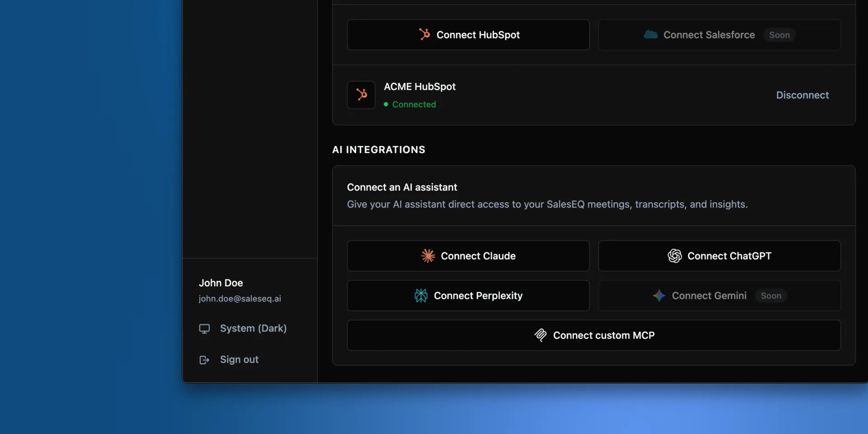Click the Soon badge next to Gemini
Screen dimensions: 868x434
click(771, 296)
